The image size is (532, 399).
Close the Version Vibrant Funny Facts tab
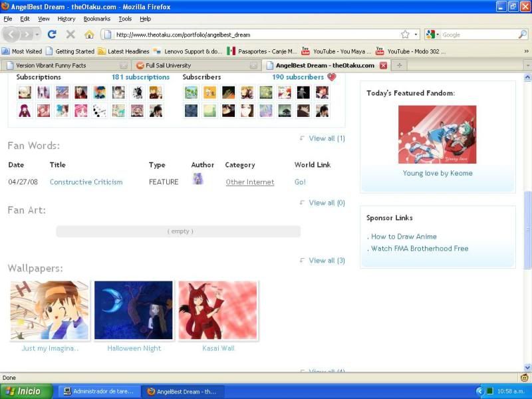pyautogui.click(x=124, y=65)
